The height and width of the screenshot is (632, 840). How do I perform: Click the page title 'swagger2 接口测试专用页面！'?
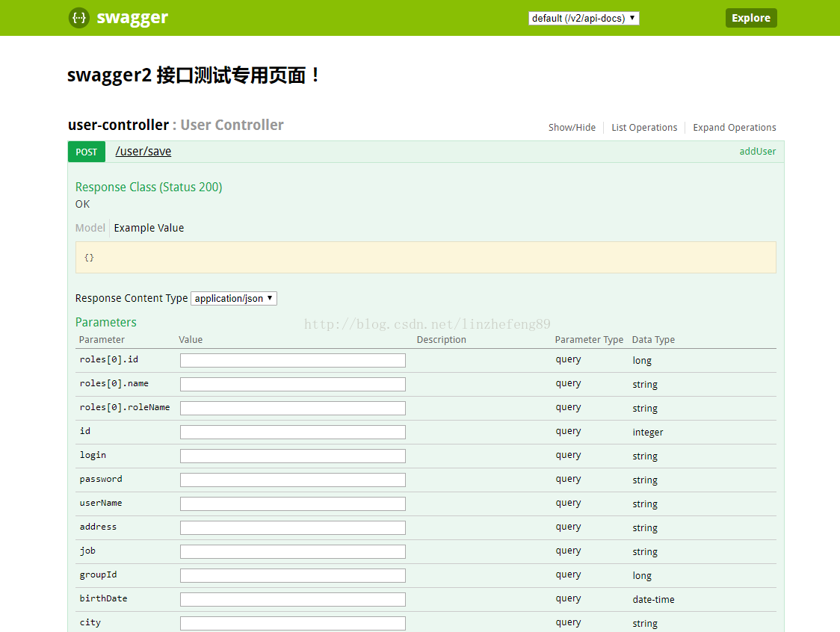[194, 75]
